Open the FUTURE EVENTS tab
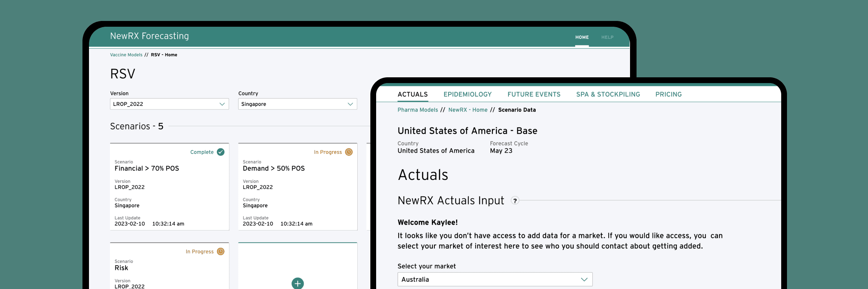Screen dimensions: 868x289 tap(534, 94)
